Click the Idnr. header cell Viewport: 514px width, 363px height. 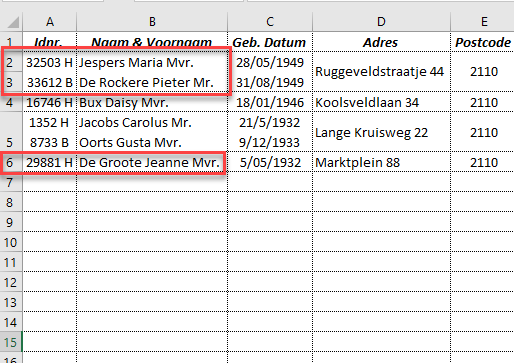tap(50, 42)
